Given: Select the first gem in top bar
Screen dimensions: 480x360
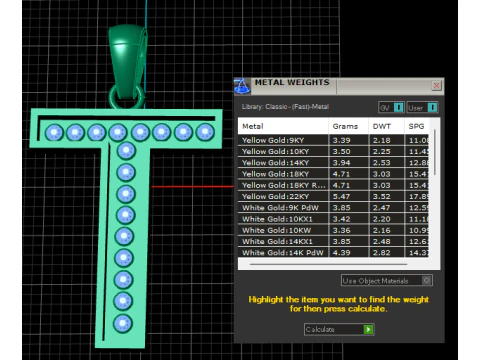Looking at the screenshot, I should [54, 132].
